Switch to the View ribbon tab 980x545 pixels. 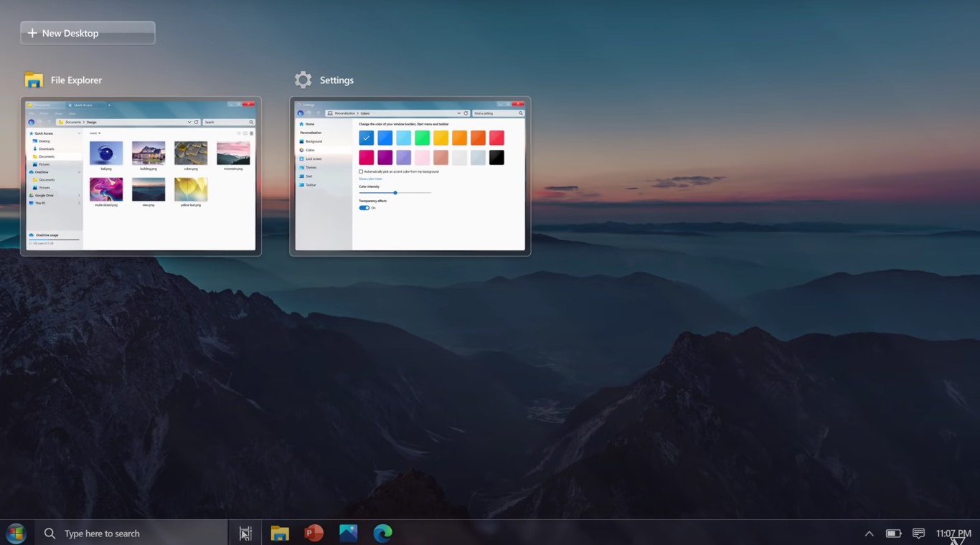71,113
